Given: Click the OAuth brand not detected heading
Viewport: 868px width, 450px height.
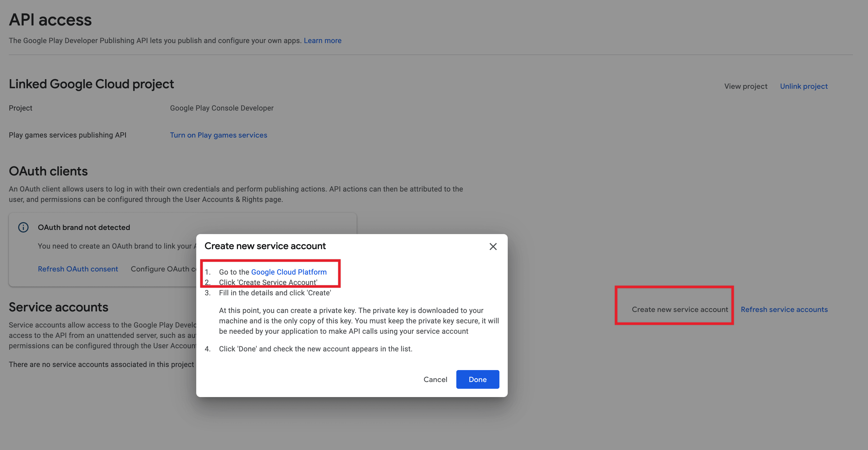Looking at the screenshot, I should (x=84, y=227).
